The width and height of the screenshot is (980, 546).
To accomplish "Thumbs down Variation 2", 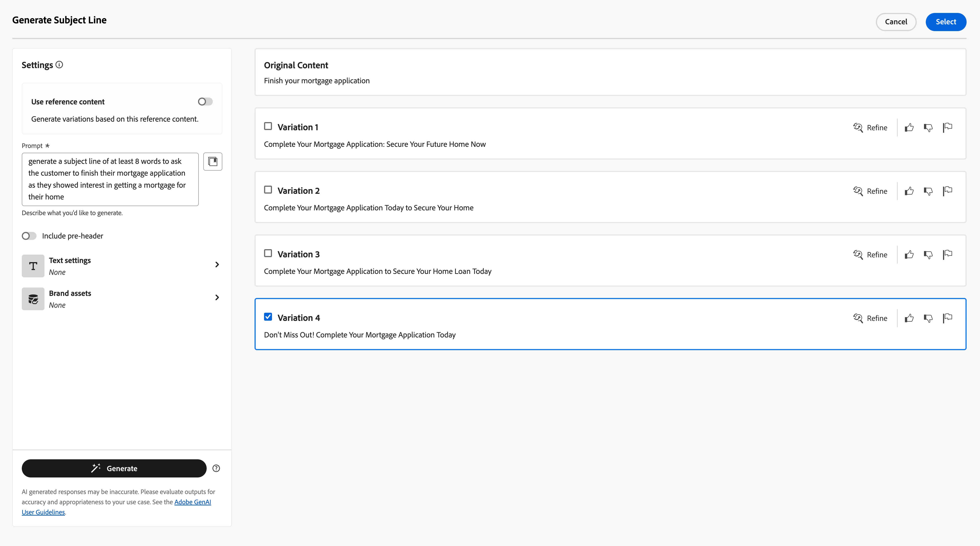I will [928, 191].
